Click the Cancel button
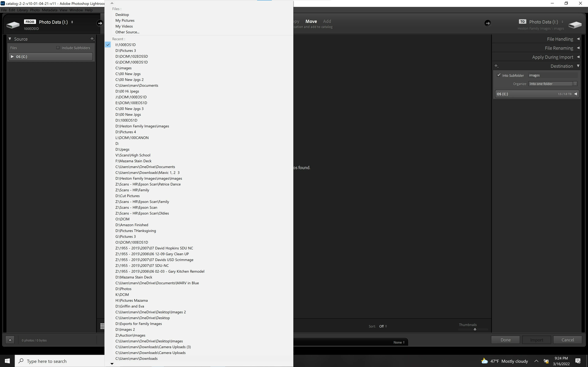The image size is (588, 367). click(568, 340)
